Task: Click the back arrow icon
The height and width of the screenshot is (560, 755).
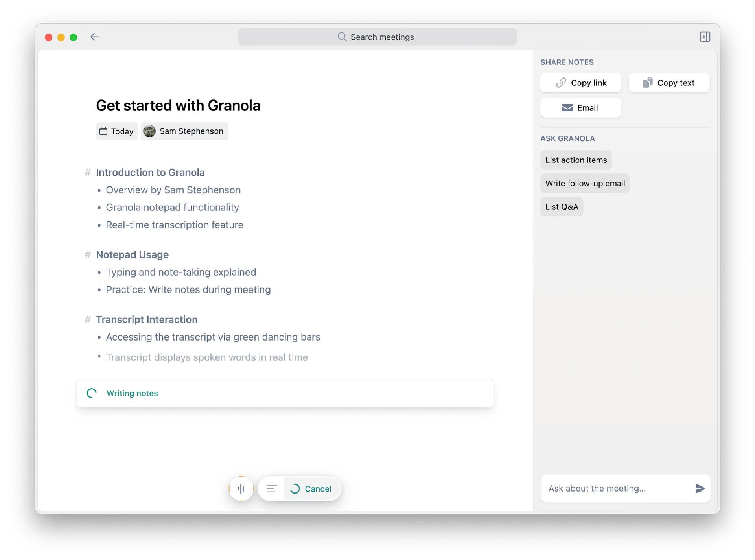Action: 94,37
